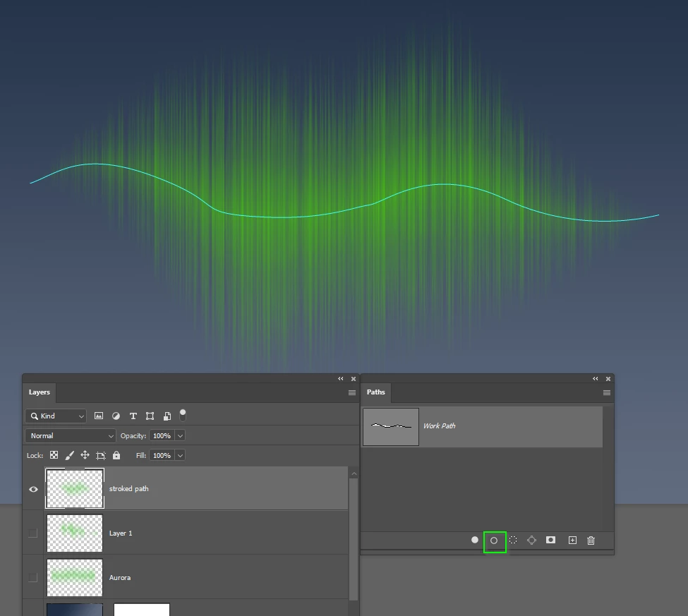Filter for adjustment layers icon
Screen dimensions: 688x616
(116, 416)
